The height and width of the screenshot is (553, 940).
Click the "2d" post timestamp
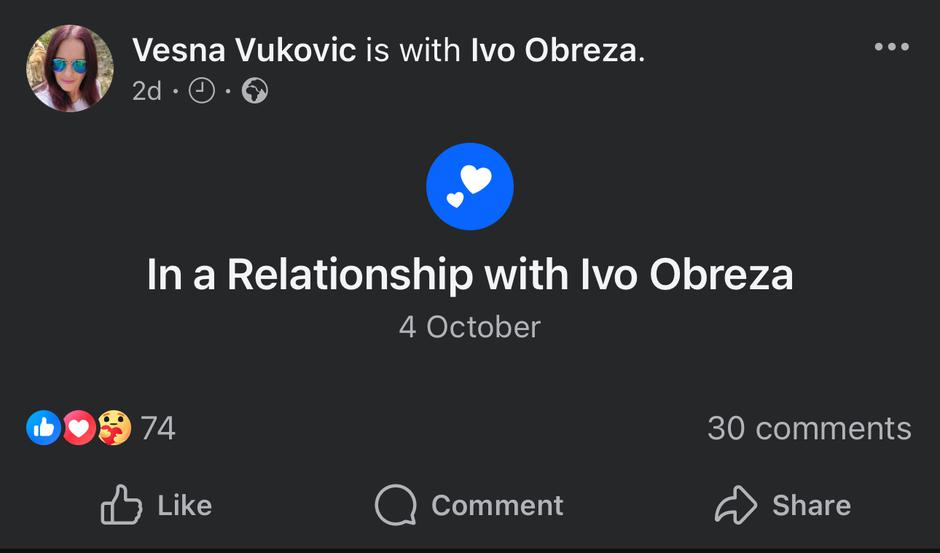146,92
